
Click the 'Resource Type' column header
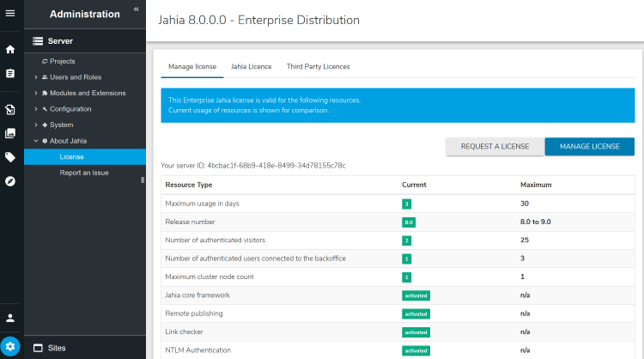click(189, 185)
